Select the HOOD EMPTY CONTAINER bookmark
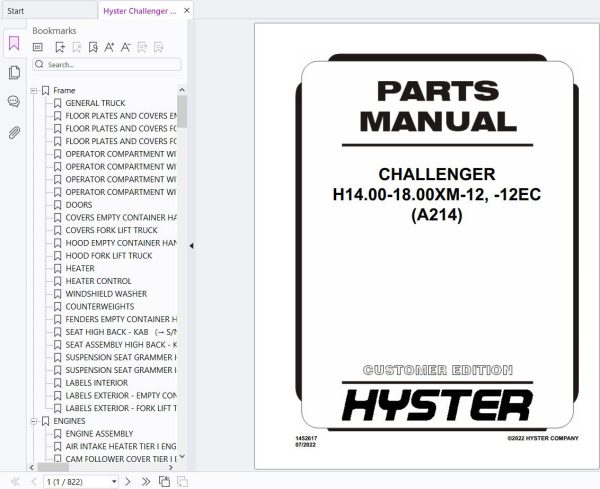This screenshot has width=600, height=489. [x=121, y=243]
